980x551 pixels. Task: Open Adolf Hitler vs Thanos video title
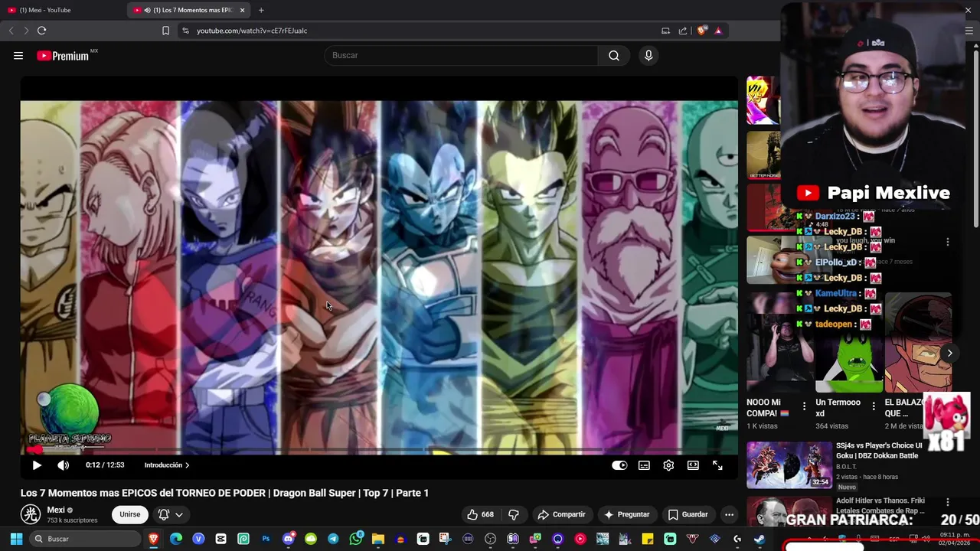click(x=880, y=506)
